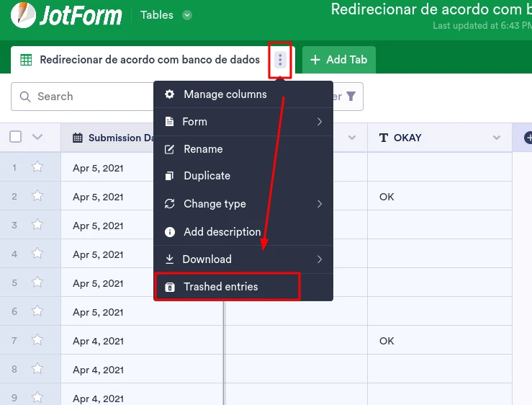
Task: Toggle the select all rows checkbox
Action: (x=16, y=137)
